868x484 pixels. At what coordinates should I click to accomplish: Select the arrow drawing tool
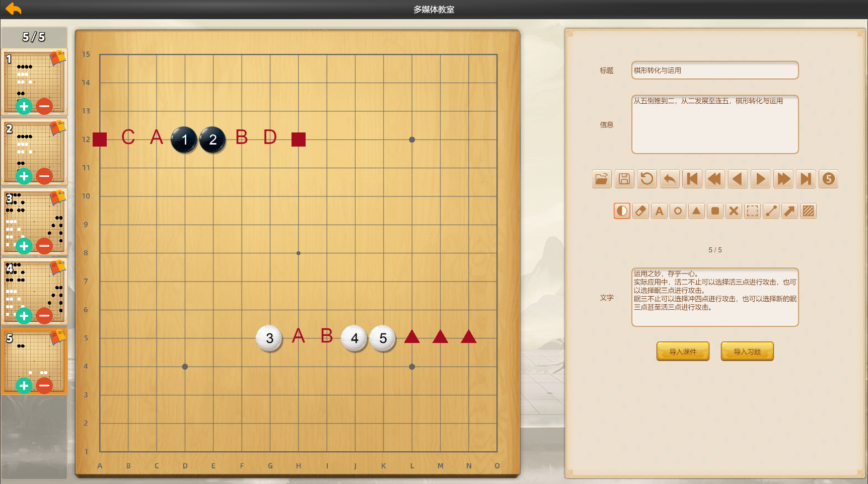[x=789, y=211]
